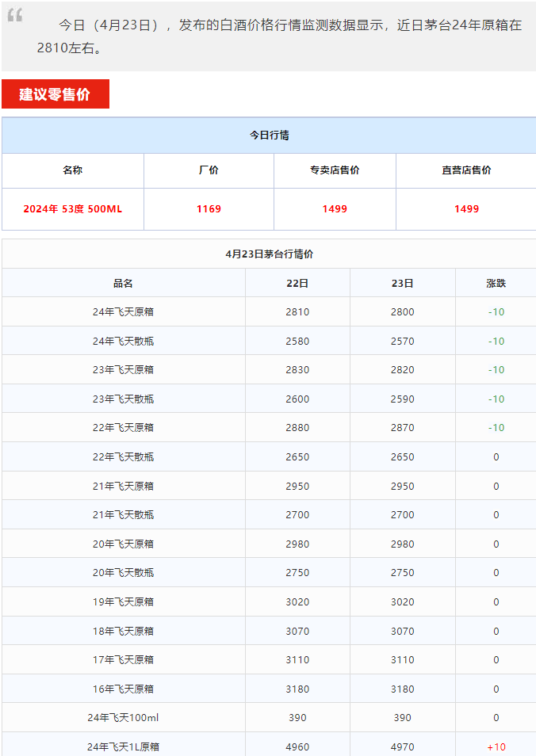Click the 4月23日茅台行情价 table title
The width and height of the screenshot is (536, 756).
[269, 254]
